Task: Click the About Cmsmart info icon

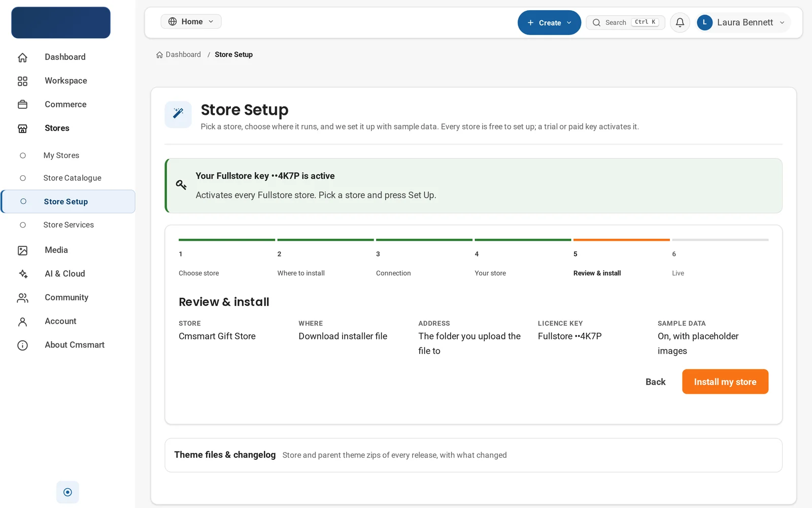Action: coord(22,345)
